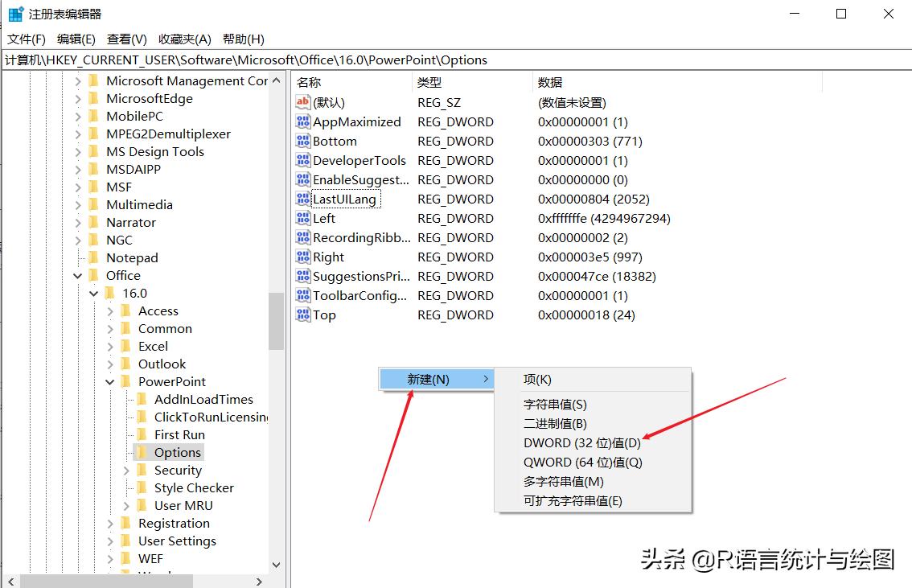912x588 pixels.
Task: Open the 编辑(E) menu
Action: [76, 39]
